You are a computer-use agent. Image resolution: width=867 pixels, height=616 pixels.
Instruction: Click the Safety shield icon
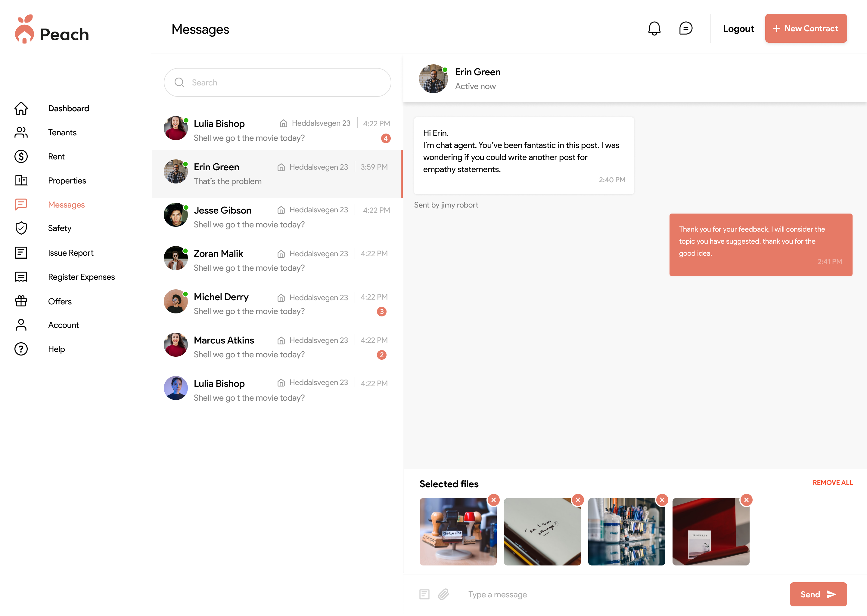tap(21, 228)
